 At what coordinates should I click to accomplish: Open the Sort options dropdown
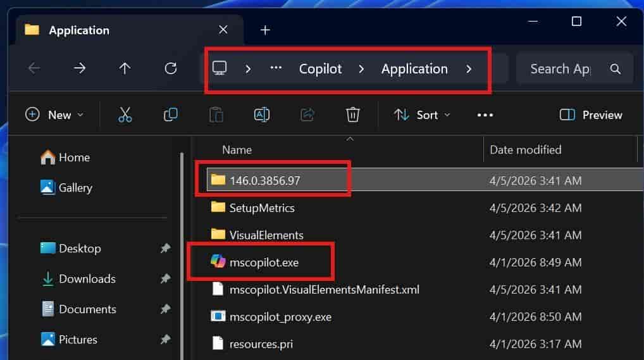pyautogui.click(x=422, y=115)
